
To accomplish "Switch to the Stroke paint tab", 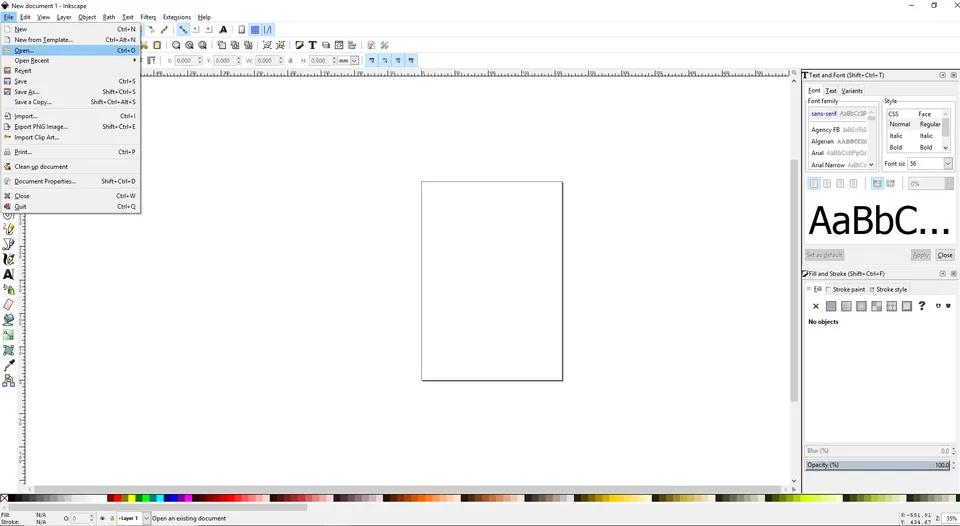I will click(x=846, y=289).
